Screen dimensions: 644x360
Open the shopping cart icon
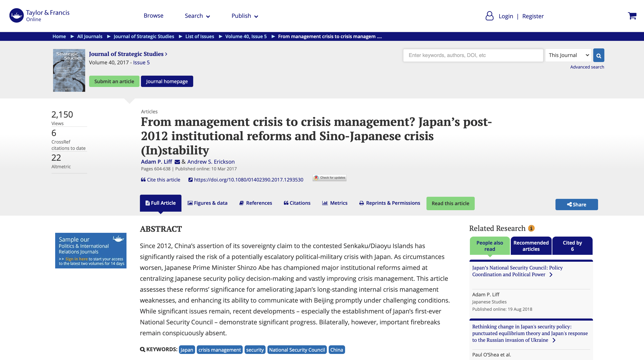pyautogui.click(x=632, y=16)
